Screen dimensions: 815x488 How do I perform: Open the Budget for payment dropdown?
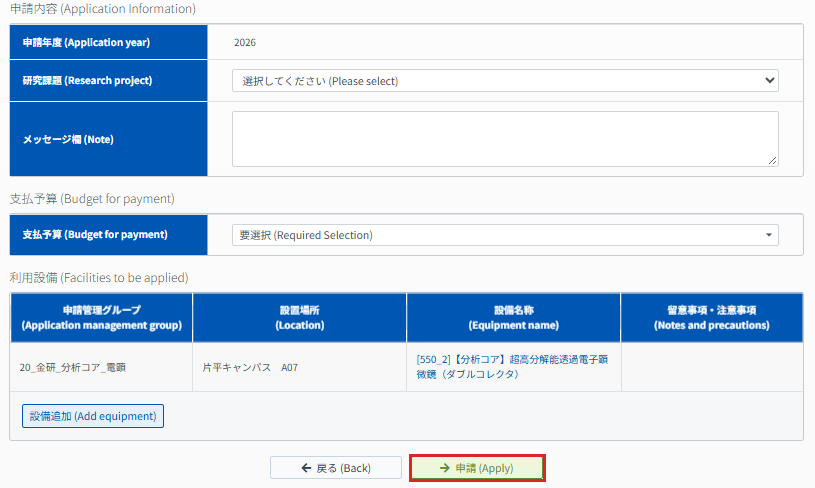tap(505, 235)
